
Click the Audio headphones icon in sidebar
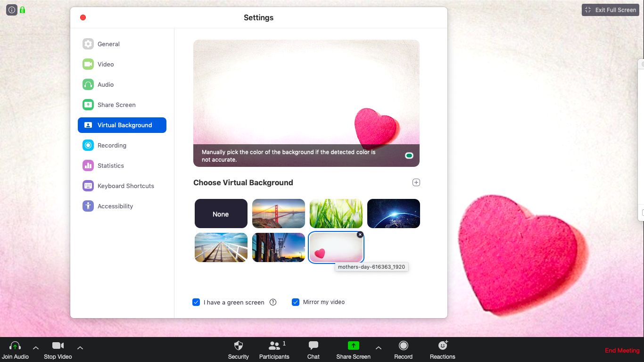click(88, 84)
